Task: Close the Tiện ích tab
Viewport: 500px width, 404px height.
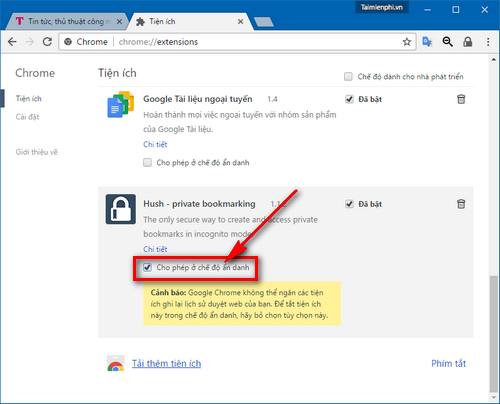Action: click(240, 22)
